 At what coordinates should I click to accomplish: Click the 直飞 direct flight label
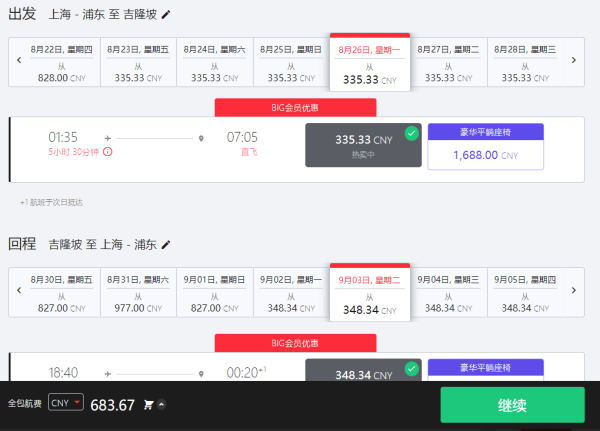coord(249,152)
